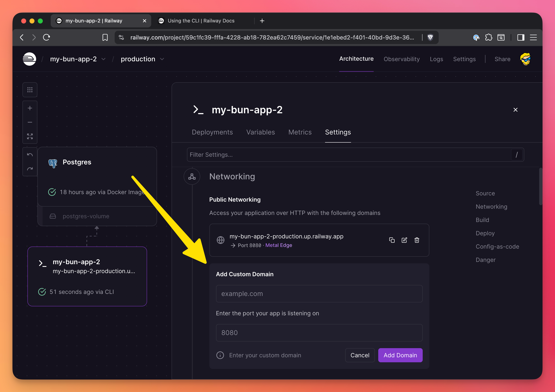Open the Brave Shields icon in address bar
The height and width of the screenshot is (392, 555).
430,37
